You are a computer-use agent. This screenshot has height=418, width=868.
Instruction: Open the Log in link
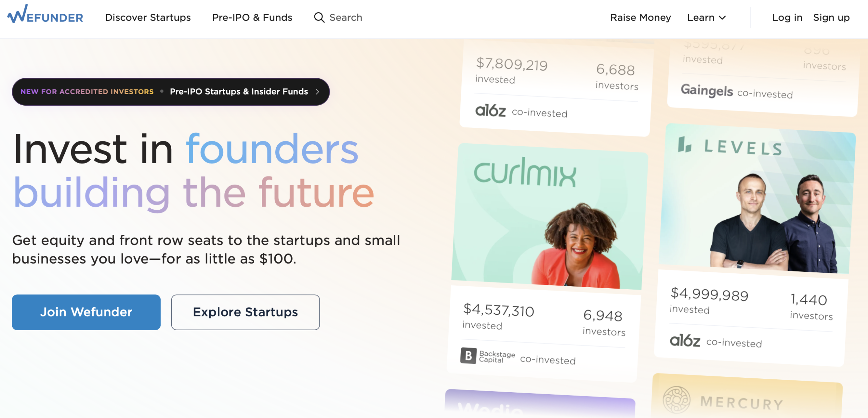[787, 17]
